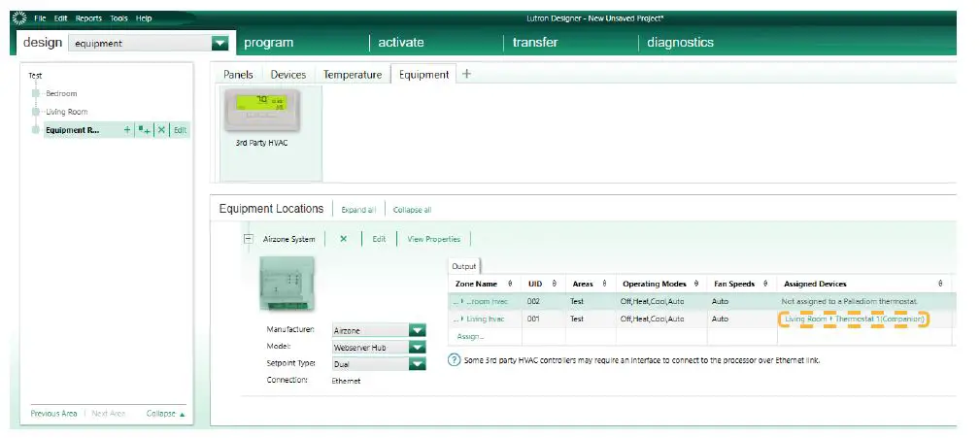Open the Manufacturer dropdown
The width and height of the screenshot is (980, 438).
417,330
